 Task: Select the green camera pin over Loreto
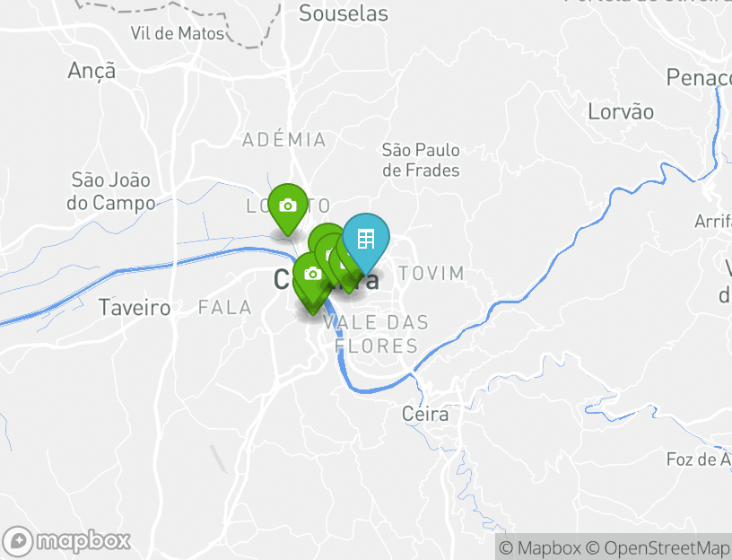(x=288, y=207)
